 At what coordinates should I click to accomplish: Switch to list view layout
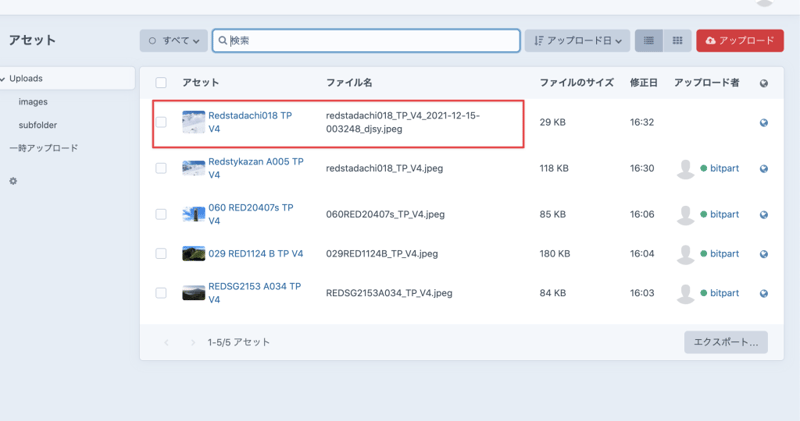pos(648,41)
